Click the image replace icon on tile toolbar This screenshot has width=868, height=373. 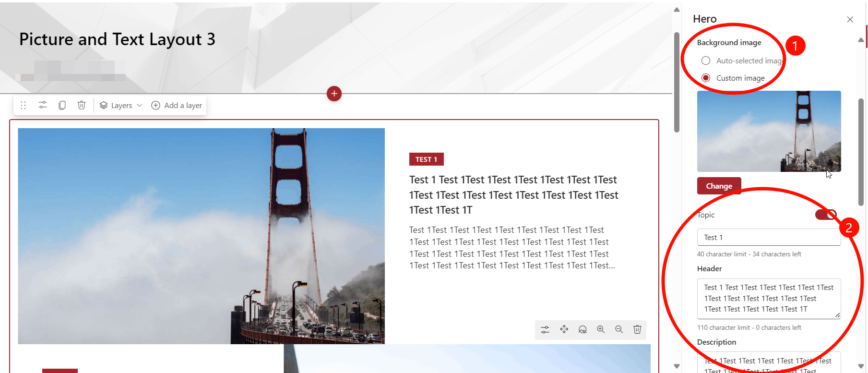pos(583,329)
